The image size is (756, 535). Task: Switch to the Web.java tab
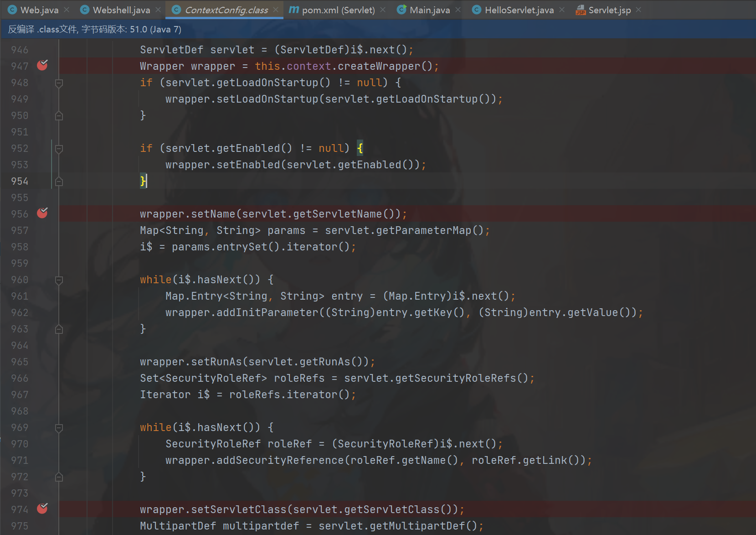point(39,10)
